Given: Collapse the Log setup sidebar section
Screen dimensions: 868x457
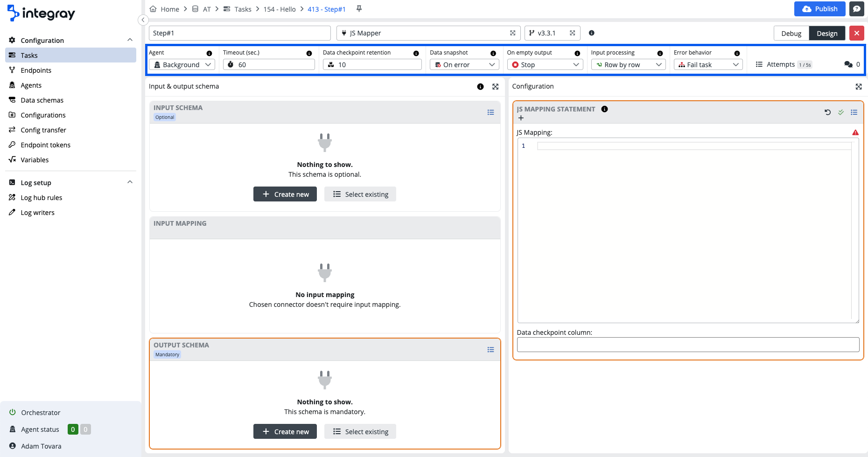Looking at the screenshot, I should point(130,182).
